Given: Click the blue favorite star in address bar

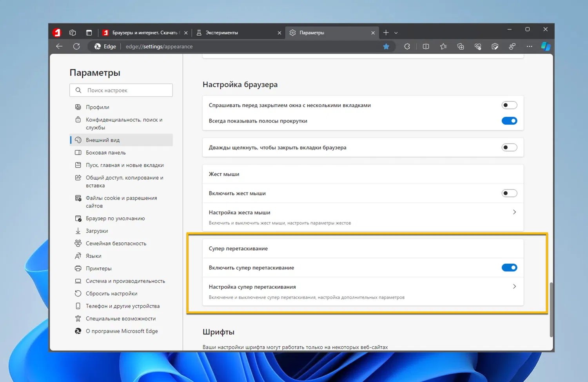Looking at the screenshot, I should click(x=386, y=47).
